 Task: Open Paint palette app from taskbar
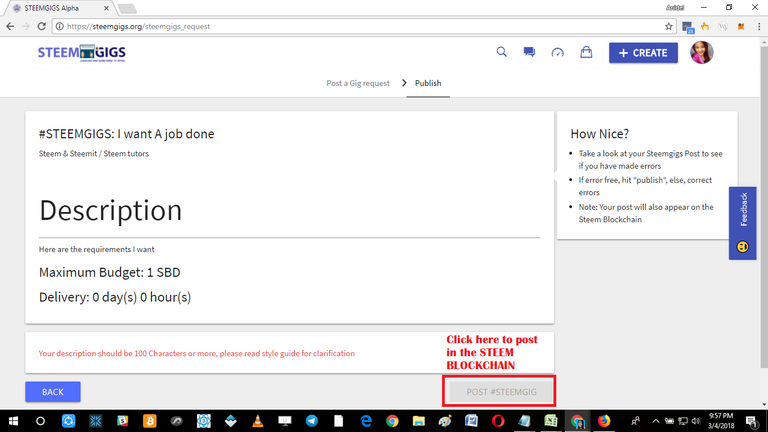(x=445, y=421)
